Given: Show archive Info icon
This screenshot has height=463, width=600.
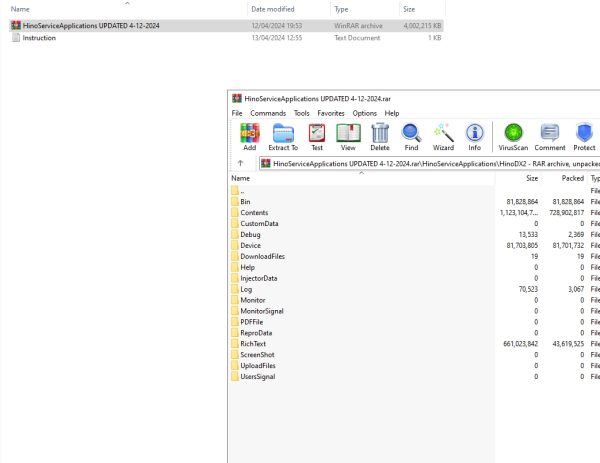Looking at the screenshot, I should tap(474, 133).
